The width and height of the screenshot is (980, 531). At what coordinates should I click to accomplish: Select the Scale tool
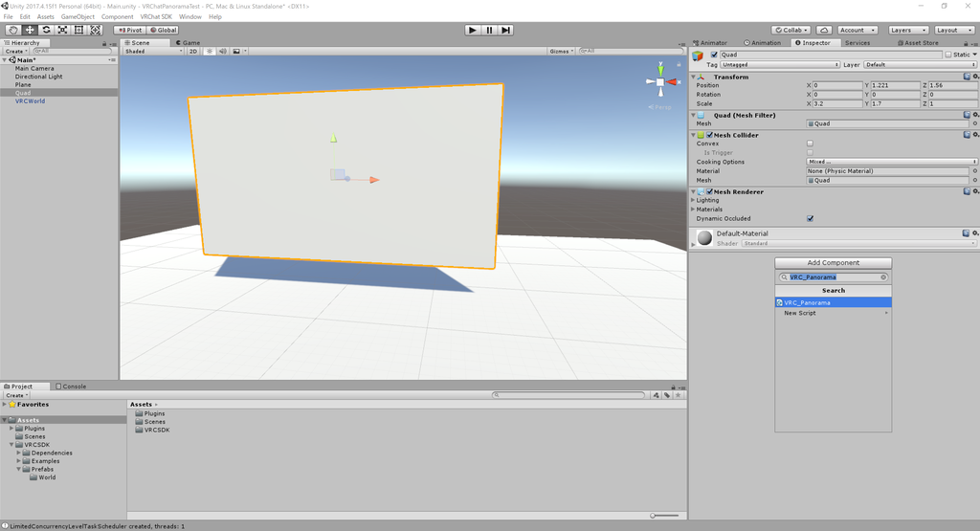[x=62, y=30]
